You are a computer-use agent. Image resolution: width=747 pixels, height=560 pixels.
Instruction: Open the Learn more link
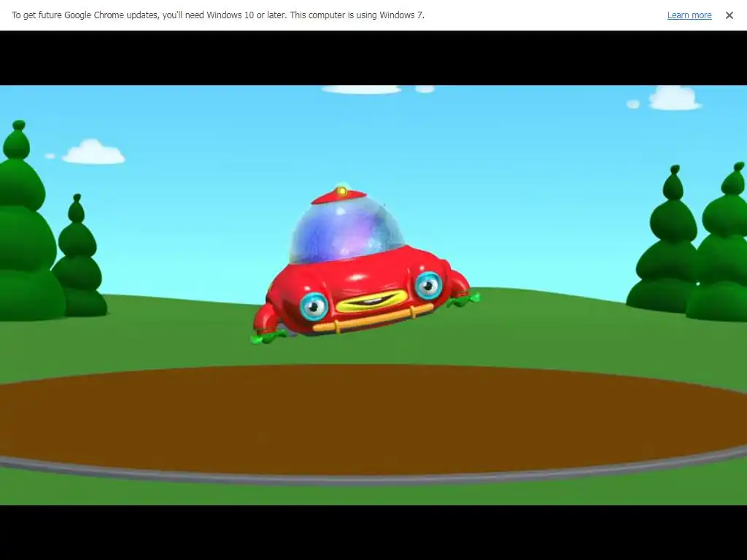click(689, 15)
